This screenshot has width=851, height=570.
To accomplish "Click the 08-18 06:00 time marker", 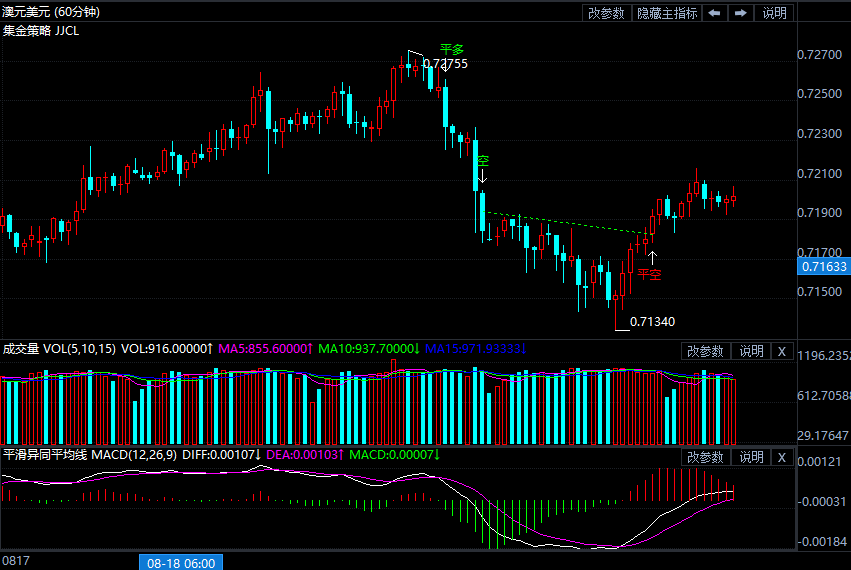I will (x=181, y=563).
